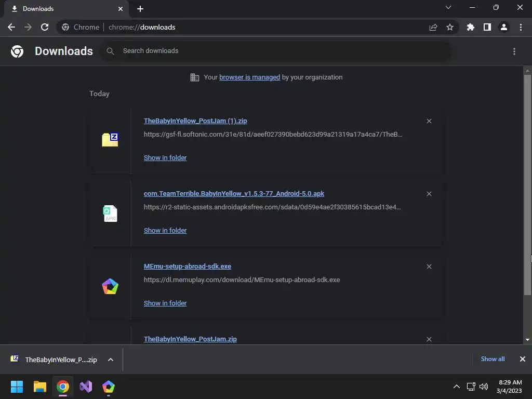Show the apk file in folder

[165, 230]
